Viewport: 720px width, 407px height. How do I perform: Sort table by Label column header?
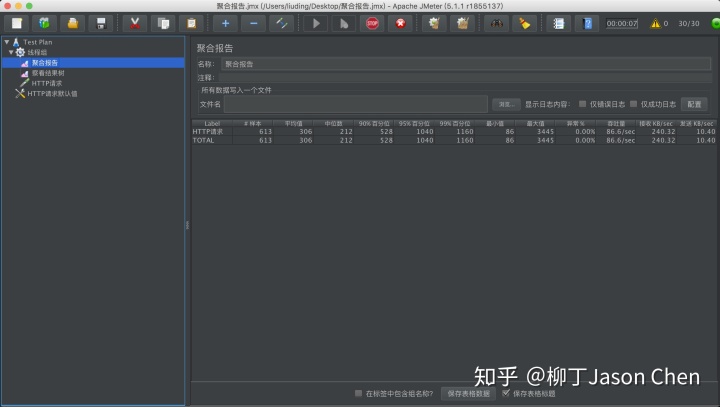coord(212,124)
